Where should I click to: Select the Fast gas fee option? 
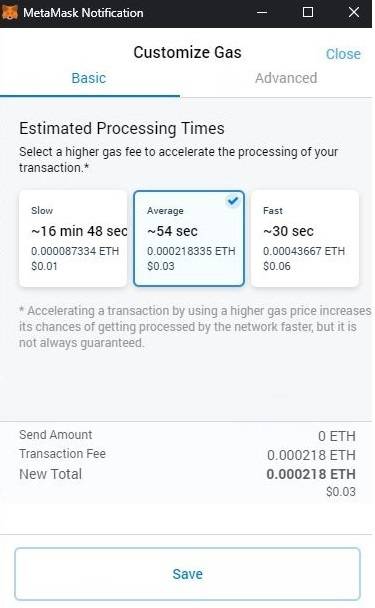pos(305,238)
